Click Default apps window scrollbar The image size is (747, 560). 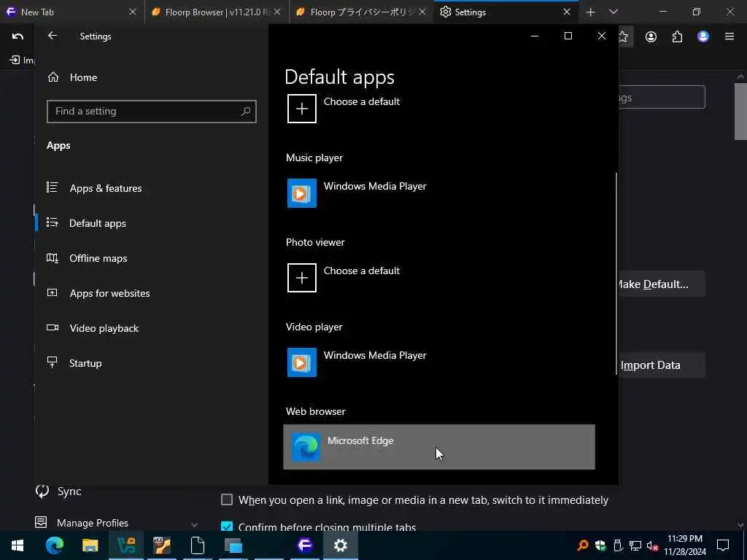tap(616, 274)
